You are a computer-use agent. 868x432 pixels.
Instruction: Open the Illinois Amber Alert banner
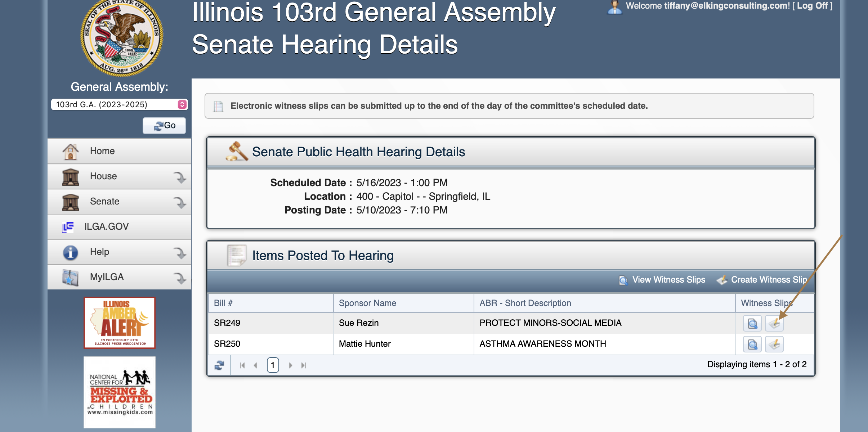[120, 323]
